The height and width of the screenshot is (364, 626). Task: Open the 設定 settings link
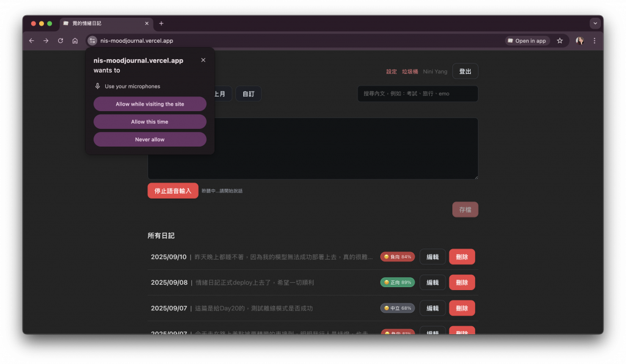coord(391,71)
